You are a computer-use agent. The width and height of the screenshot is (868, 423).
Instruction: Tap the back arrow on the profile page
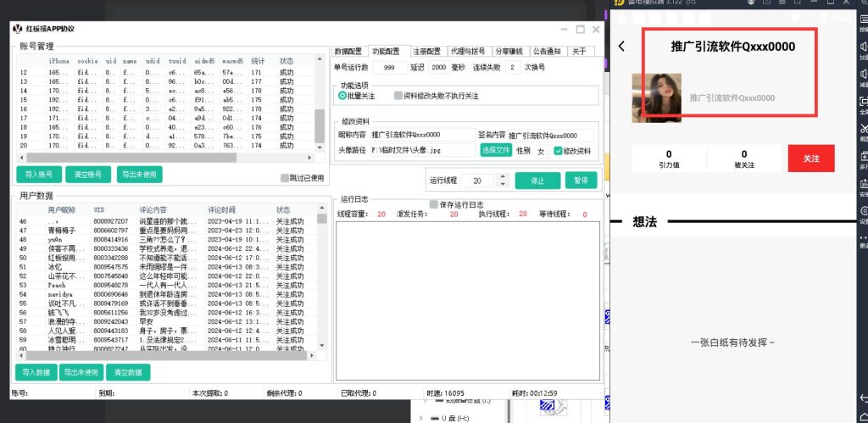point(623,47)
